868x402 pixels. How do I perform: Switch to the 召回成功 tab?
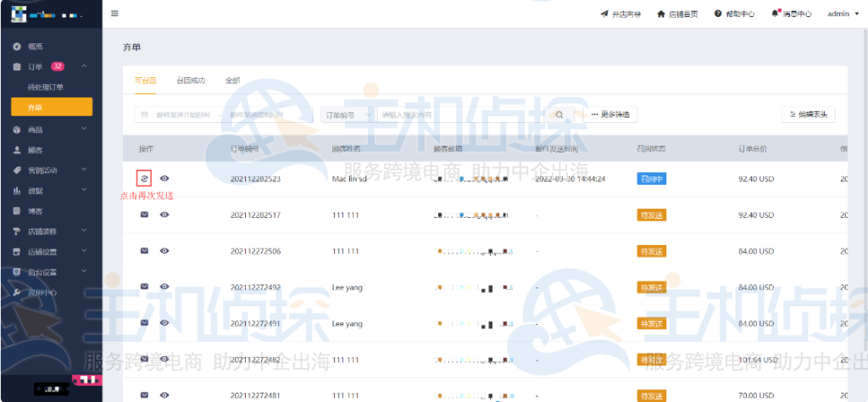point(190,81)
